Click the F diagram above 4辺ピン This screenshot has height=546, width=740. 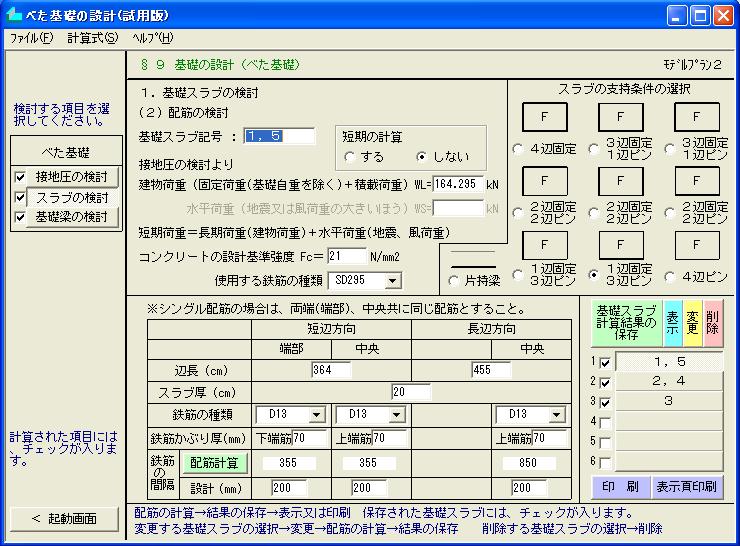[696, 245]
